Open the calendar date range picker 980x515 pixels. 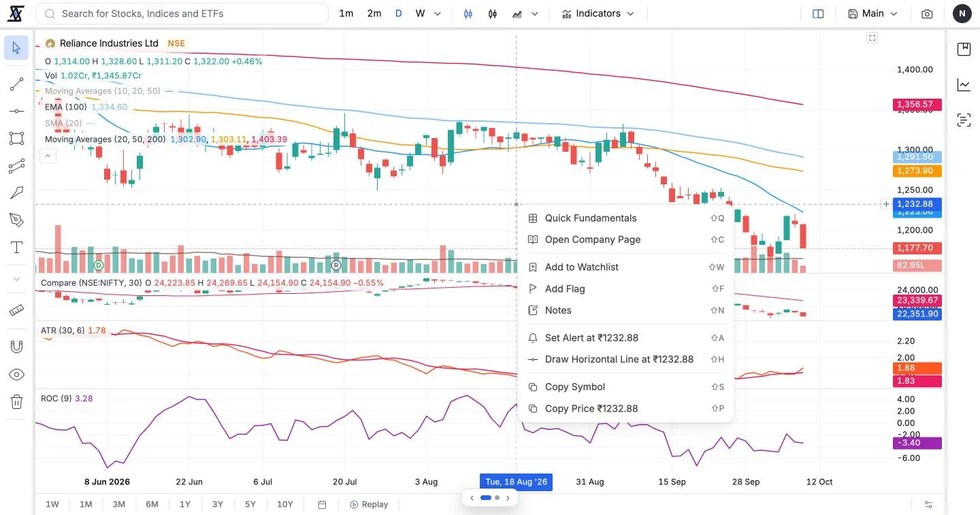(x=323, y=504)
